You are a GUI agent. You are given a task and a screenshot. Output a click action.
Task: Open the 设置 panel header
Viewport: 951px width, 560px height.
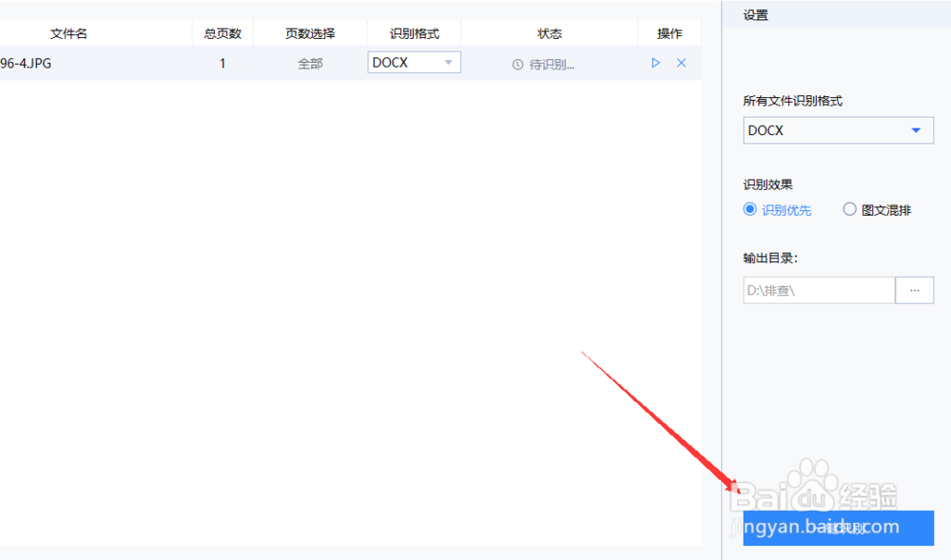click(754, 14)
